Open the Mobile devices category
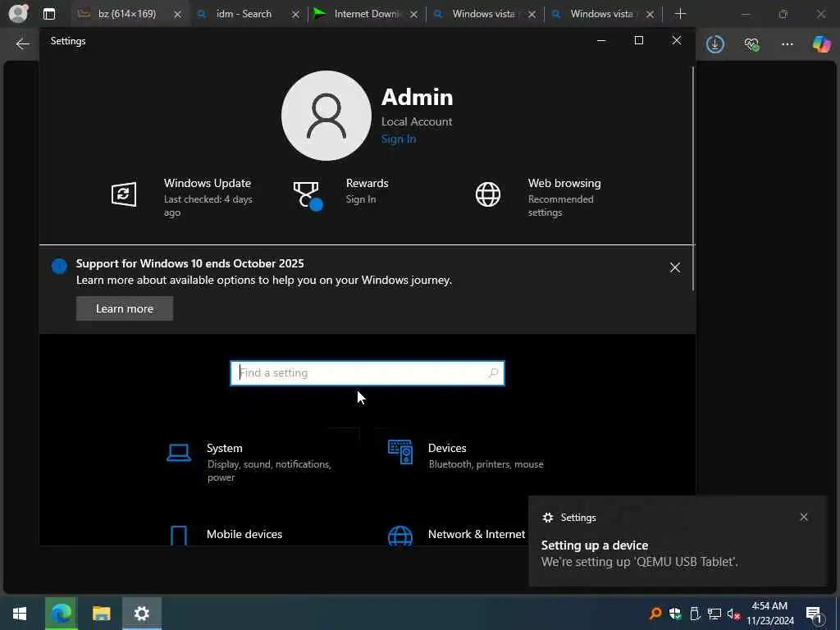Image resolution: width=840 pixels, height=630 pixels. 244,534
